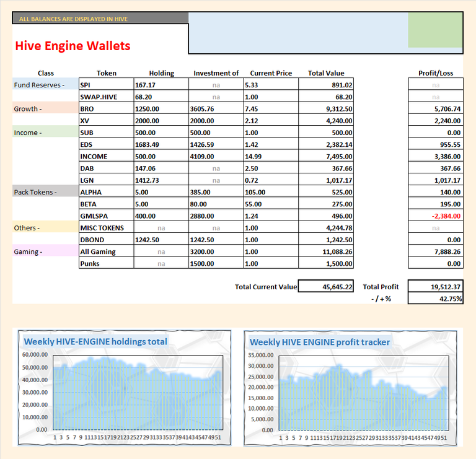Select the 'Investment of' column header
476x459 pixels.
(x=216, y=73)
